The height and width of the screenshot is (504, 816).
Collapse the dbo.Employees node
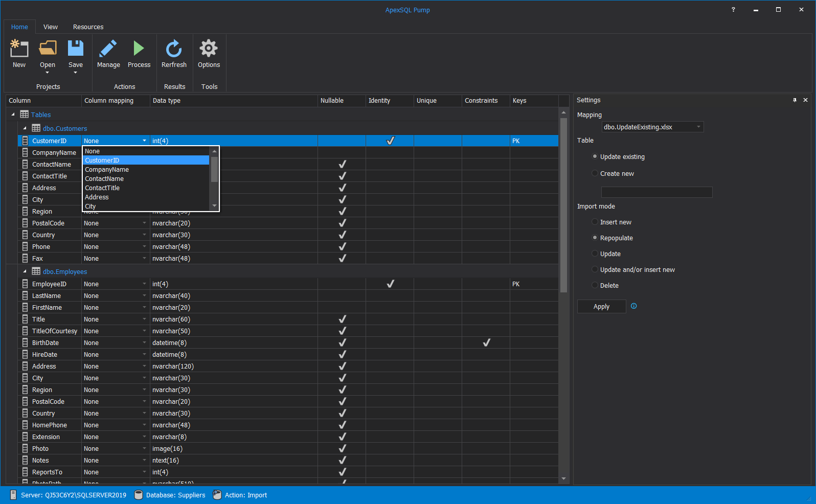tap(25, 271)
